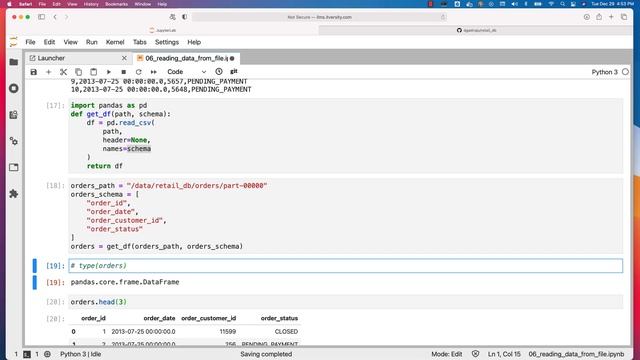
Task: Click 'pandas.core.frame.DataFrame' output text
Action: [125, 282]
